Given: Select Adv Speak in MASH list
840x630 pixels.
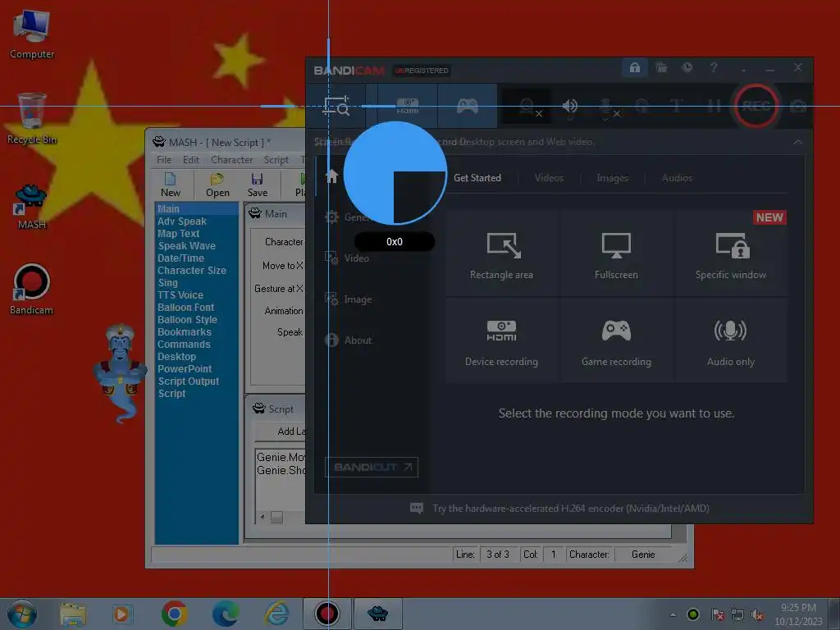Looking at the screenshot, I should point(181,221).
